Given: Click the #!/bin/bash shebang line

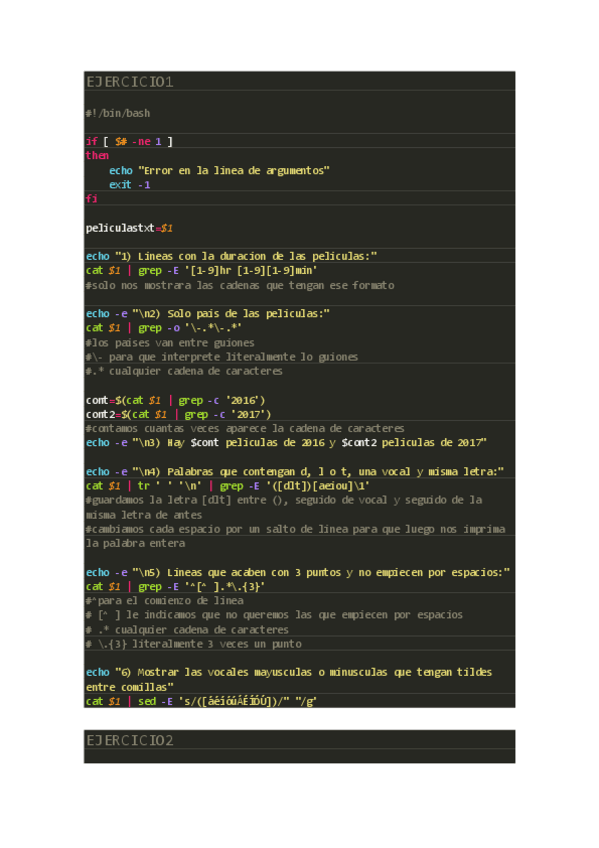Looking at the screenshot, I should 118,114.
